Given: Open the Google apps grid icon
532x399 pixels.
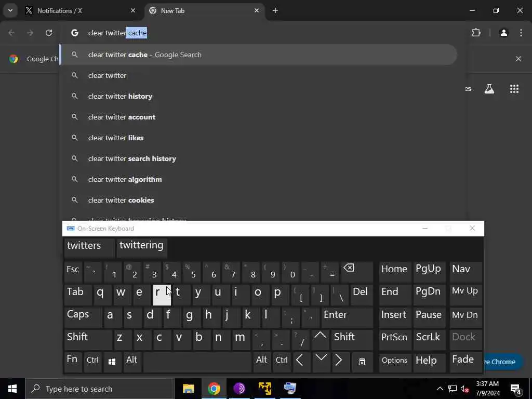Looking at the screenshot, I should coord(514,89).
